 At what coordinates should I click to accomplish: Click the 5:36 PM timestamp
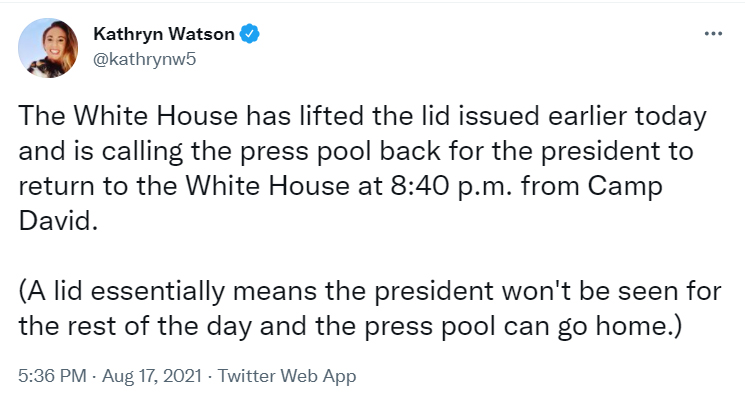52,376
